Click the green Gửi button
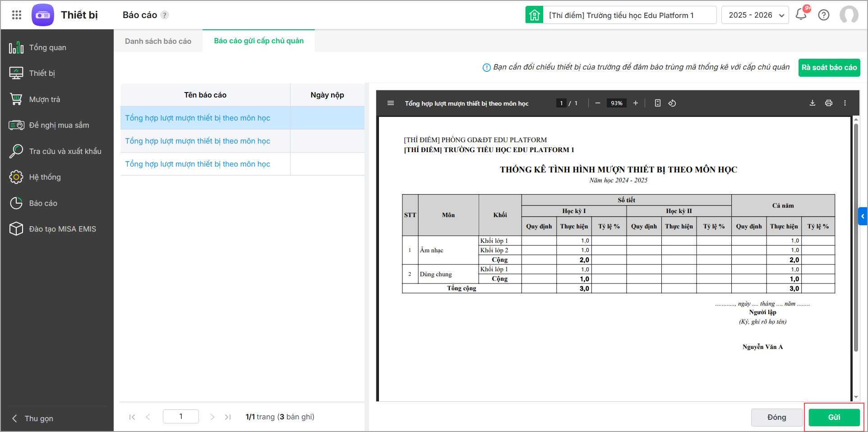 (x=834, y=417)
